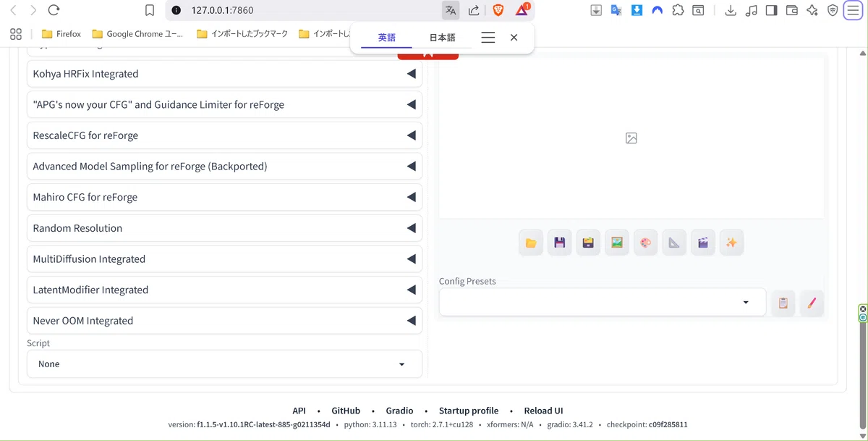Click the pink paintbrush edit presets icon
This screenshot has width=868, height=441.
tap(812, 303)
